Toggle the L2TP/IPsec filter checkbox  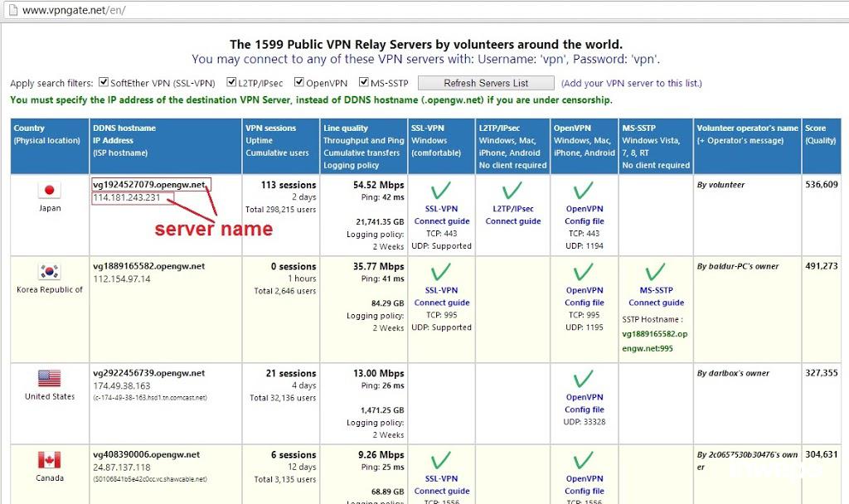231,82
